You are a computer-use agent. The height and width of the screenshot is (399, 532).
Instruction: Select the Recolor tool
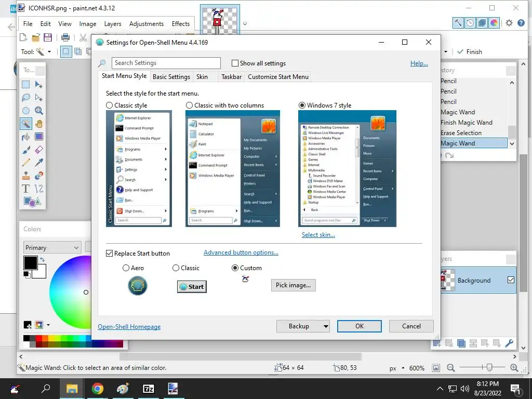coord(38,176)
